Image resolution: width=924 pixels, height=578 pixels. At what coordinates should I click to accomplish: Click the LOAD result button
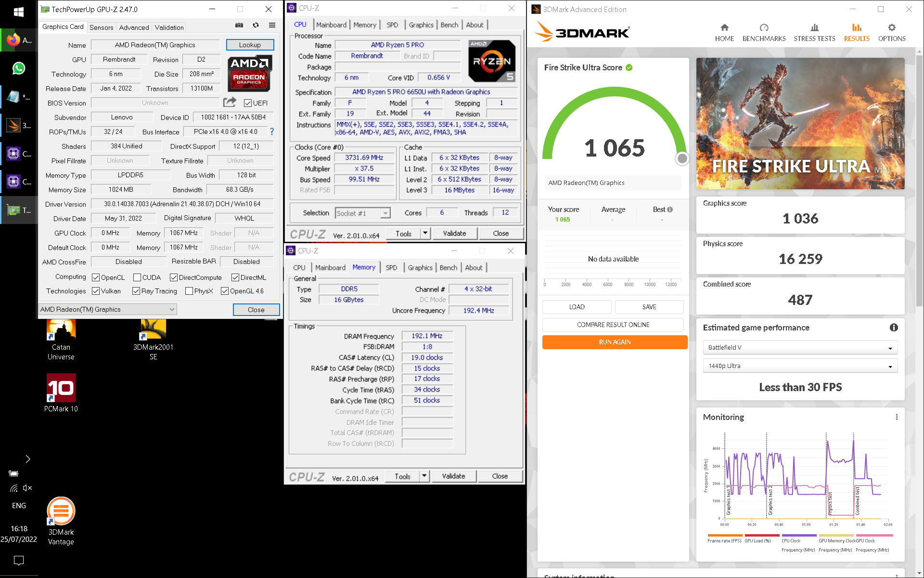tap(577, 307)
